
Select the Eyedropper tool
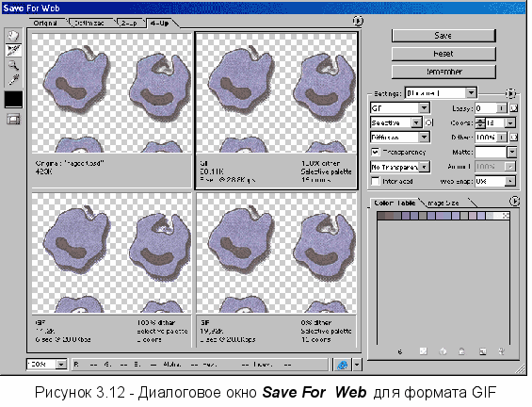[x=13, y=80]
